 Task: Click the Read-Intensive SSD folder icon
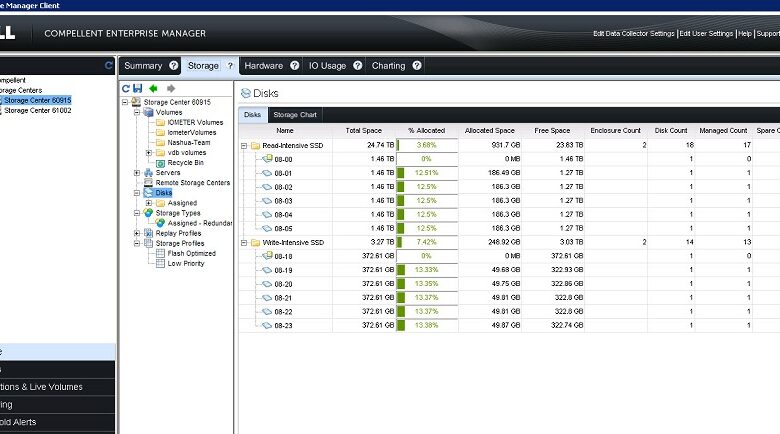255,145
